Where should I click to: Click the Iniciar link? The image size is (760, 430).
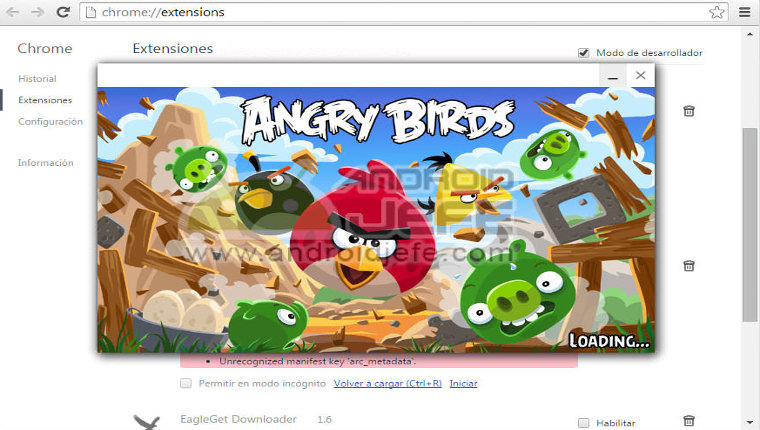point(463,384)
